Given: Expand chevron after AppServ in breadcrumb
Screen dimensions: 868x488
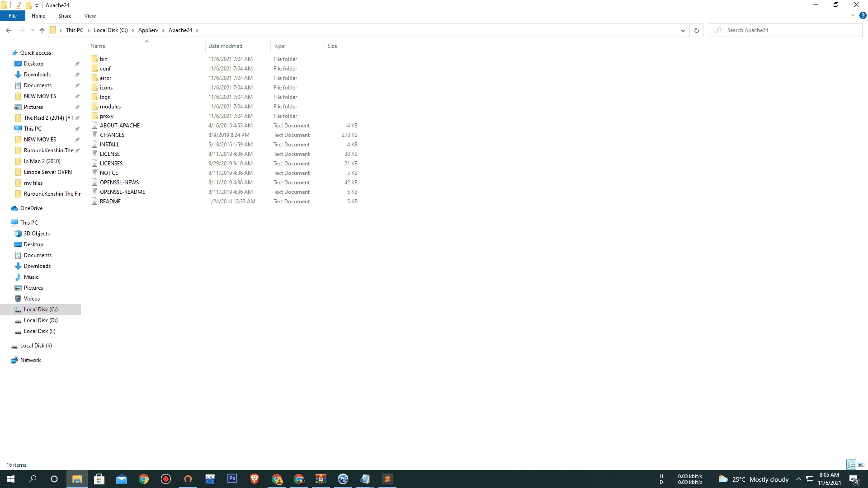Looking at the screenshot, I should [x=163, y=30].
